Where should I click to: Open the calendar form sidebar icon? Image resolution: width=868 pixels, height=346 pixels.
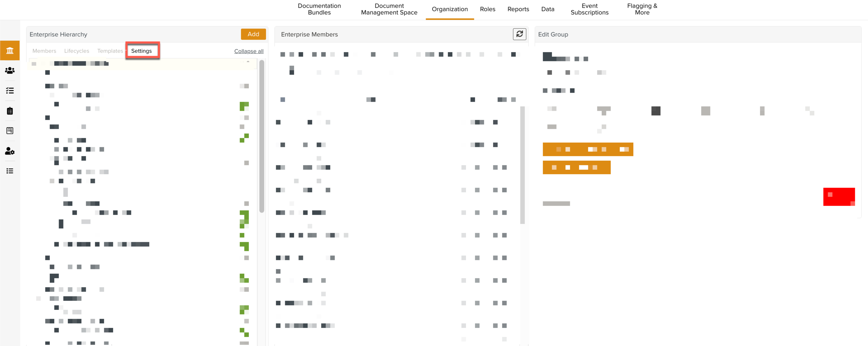pos(10,131)
